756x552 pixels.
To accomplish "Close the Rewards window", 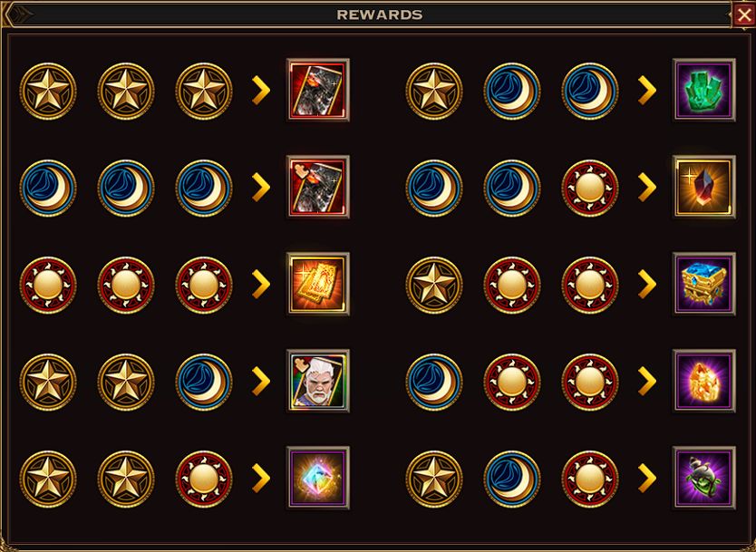I will pyautogui.click(x=743, y=15).
